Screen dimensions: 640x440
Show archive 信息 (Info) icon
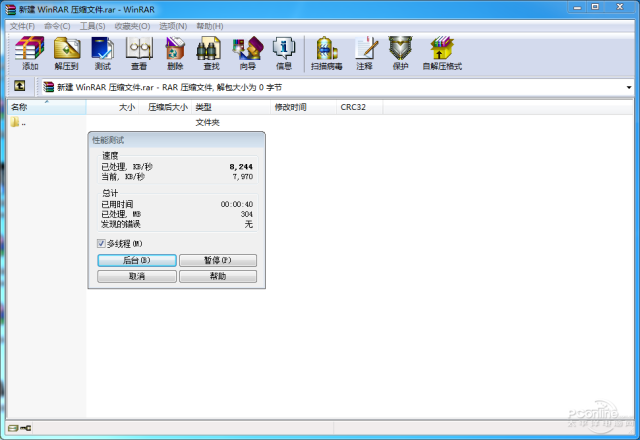tap(284, 52)
